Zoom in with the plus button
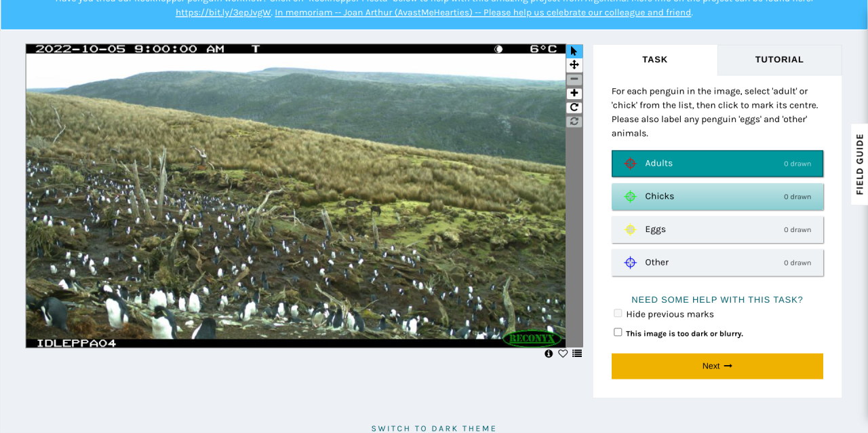The image size is (868, 433). coord(574,93)
